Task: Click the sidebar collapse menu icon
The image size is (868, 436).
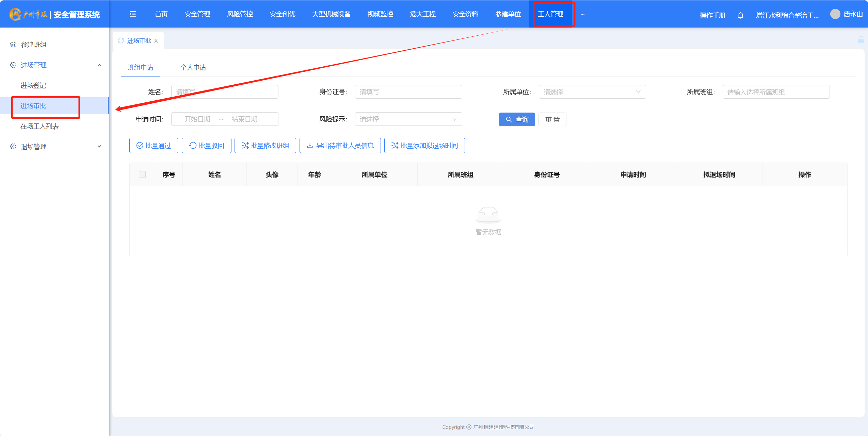Action: pos(133,14)
